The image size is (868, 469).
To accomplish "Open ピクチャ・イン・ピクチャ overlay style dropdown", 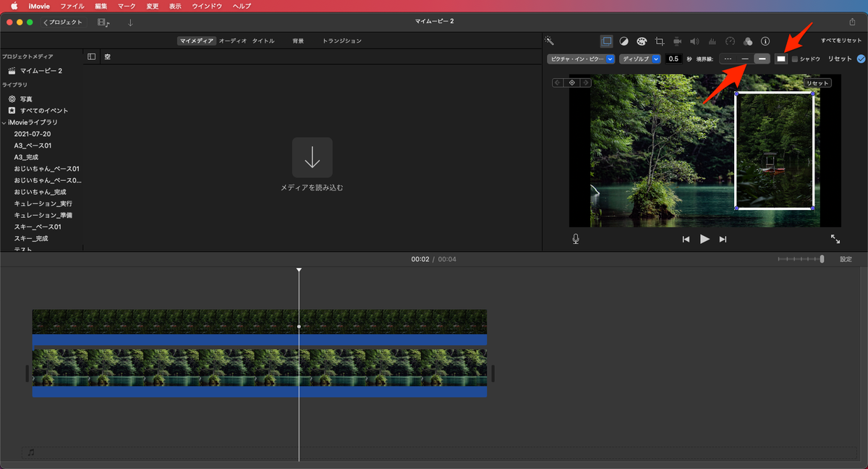I will [x=581, y=59].
